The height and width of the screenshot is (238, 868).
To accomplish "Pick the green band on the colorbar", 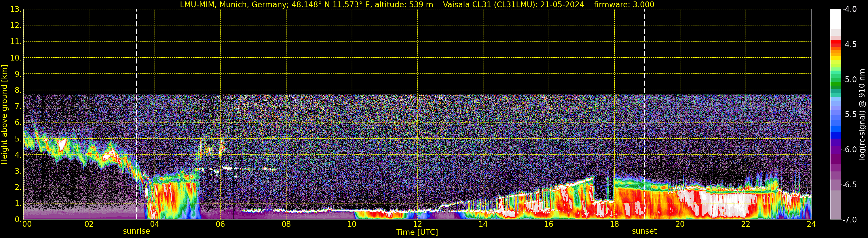I will click(x=836, y=84).
